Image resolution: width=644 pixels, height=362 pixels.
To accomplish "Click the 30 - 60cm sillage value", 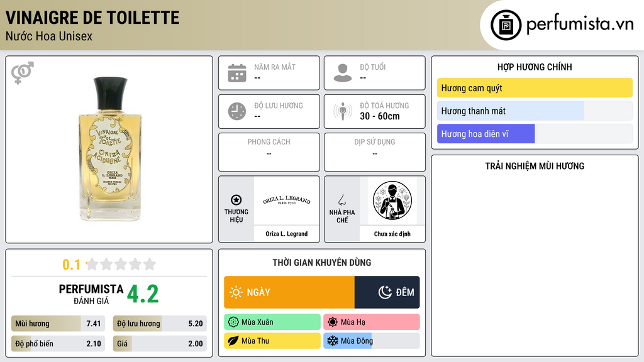I will (x=380, y=116).
